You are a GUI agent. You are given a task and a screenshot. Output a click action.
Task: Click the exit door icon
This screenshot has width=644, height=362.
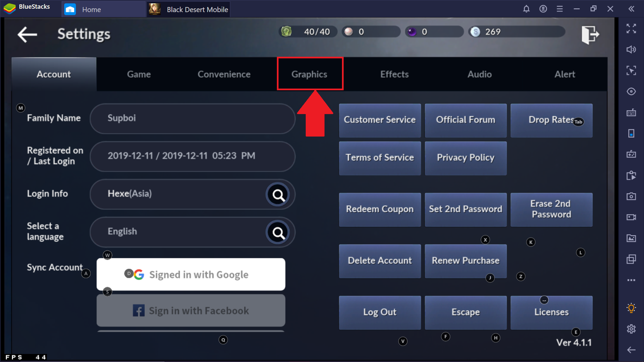pyautogui.click(x=590, y=35)
